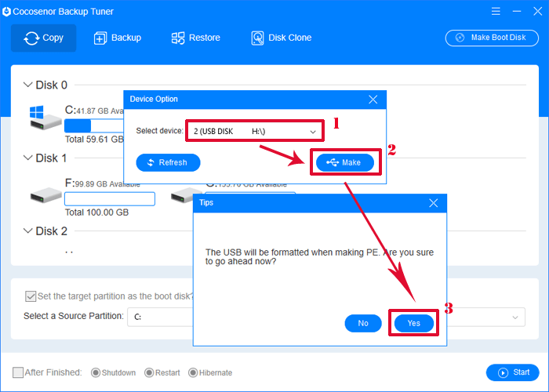Screen dimensions: 549x392
Task: Open the Select device dropdown
Action: click(x=255, y=131)
